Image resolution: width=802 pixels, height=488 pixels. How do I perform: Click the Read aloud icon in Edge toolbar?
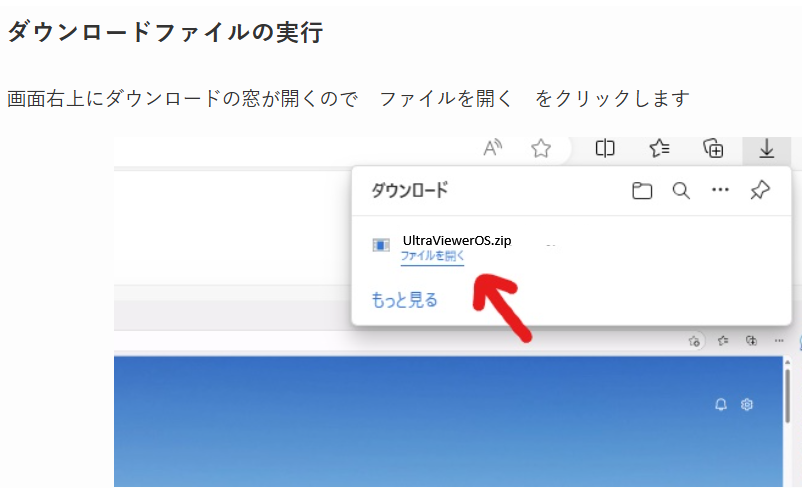(x=493, y=148)
